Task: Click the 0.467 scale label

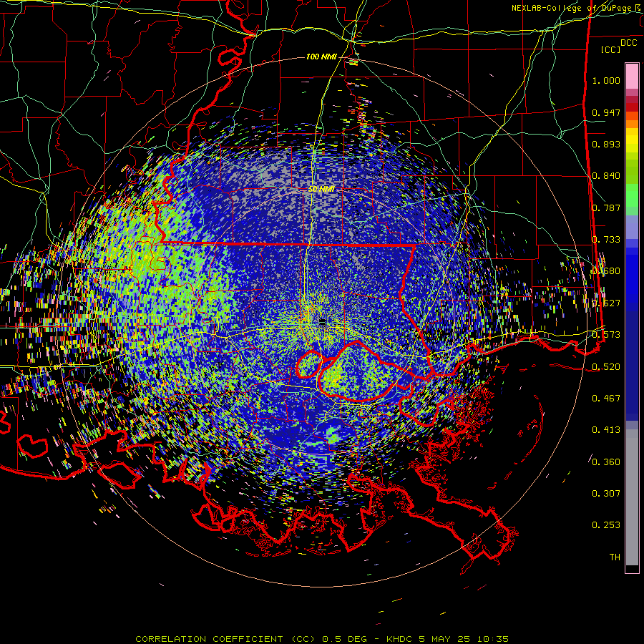Action: (x=606, y=399)
